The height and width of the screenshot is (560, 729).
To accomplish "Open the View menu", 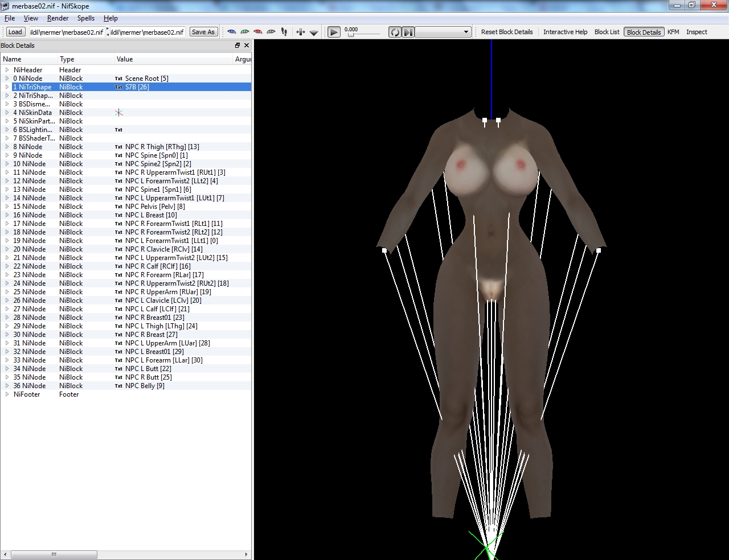I will point(31,18).
